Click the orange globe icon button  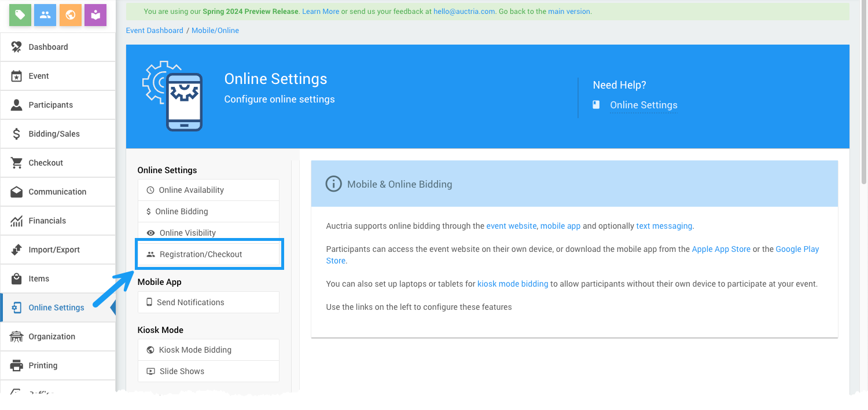click(71, 15)
